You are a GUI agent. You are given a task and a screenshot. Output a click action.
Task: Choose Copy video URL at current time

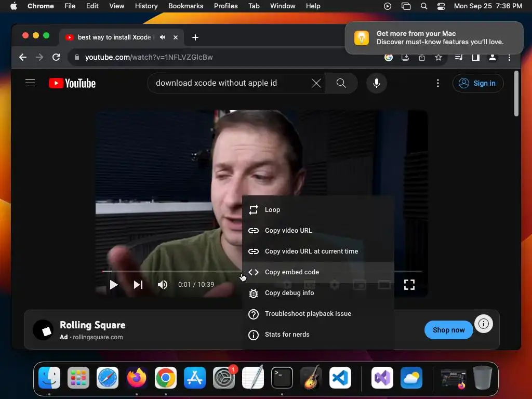click(x=318, y=251)
